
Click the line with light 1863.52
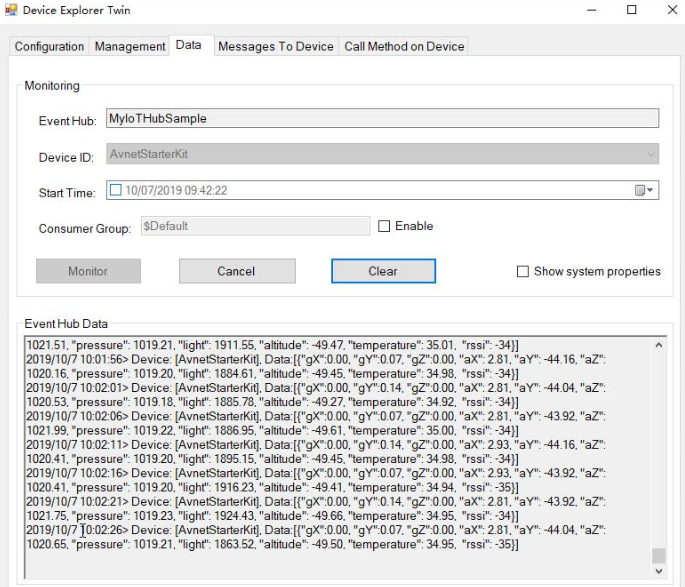click(x=273, y=545)
